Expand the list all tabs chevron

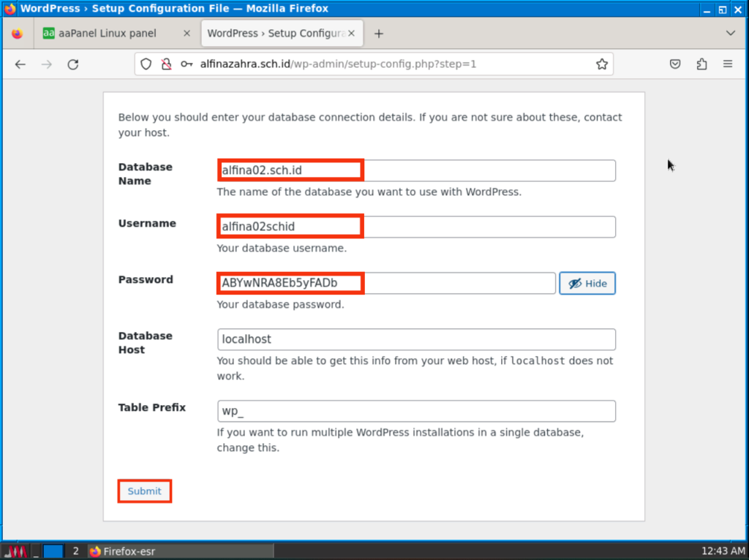730,34
